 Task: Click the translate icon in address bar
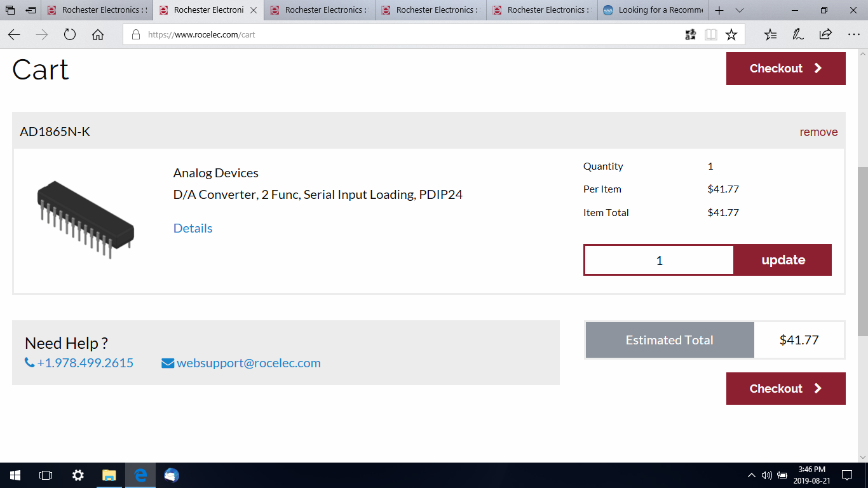coord(691,35)
